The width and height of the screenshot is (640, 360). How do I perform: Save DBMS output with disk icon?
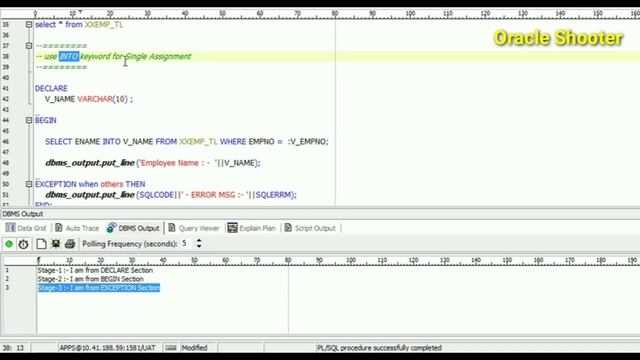coord(56,244)
